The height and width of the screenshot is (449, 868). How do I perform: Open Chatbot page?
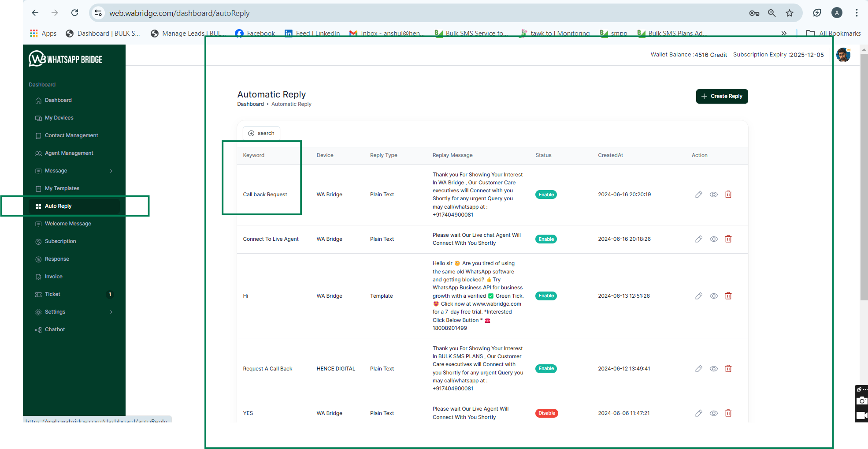click(x=55, y=329)
